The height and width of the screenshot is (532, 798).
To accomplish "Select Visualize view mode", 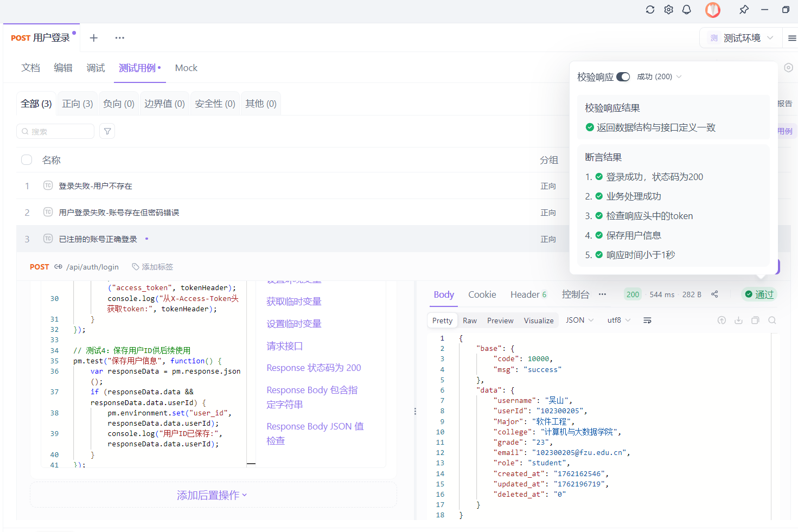I will [539, 321].
